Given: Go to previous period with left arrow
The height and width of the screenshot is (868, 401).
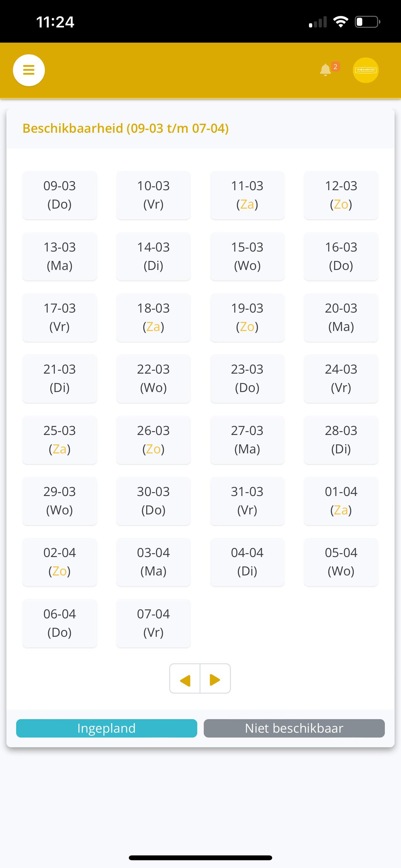Looking at the screenshot, I should [185, 678].
